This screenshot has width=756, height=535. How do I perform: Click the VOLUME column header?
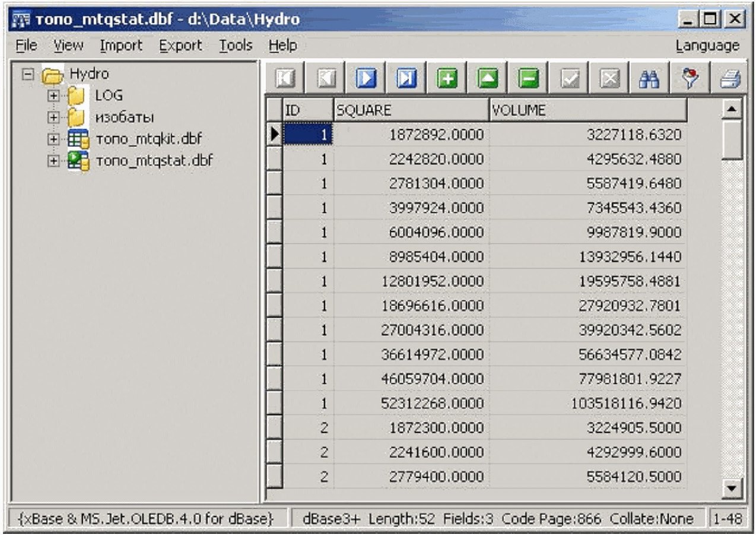(x=587, y=110)
